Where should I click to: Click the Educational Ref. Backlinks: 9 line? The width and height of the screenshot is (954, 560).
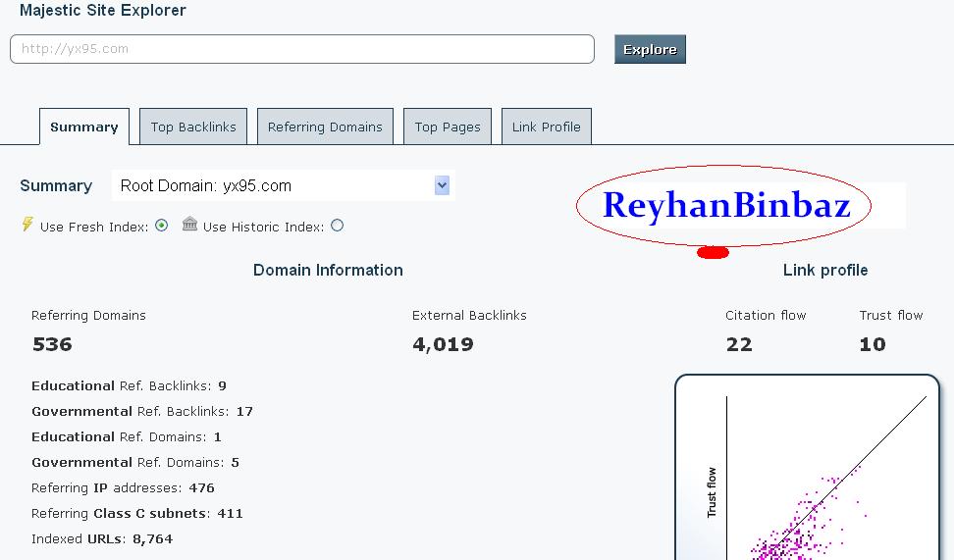coord(129,385)
